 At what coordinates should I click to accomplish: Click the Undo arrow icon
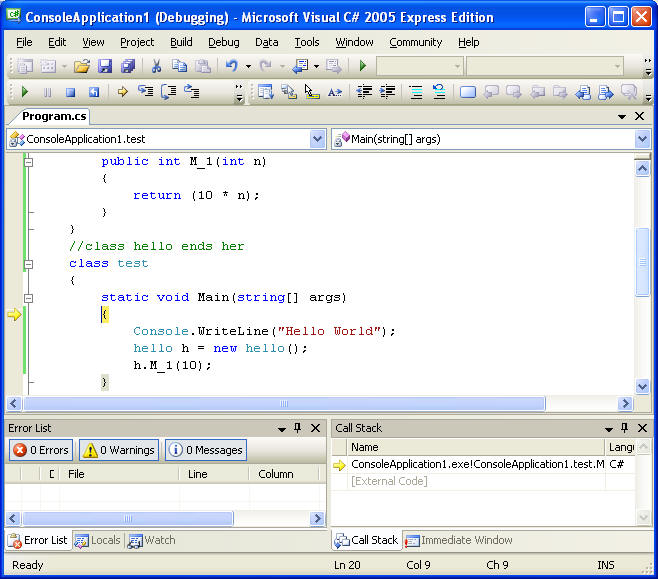pyautogui.click(x=231, y=66)
